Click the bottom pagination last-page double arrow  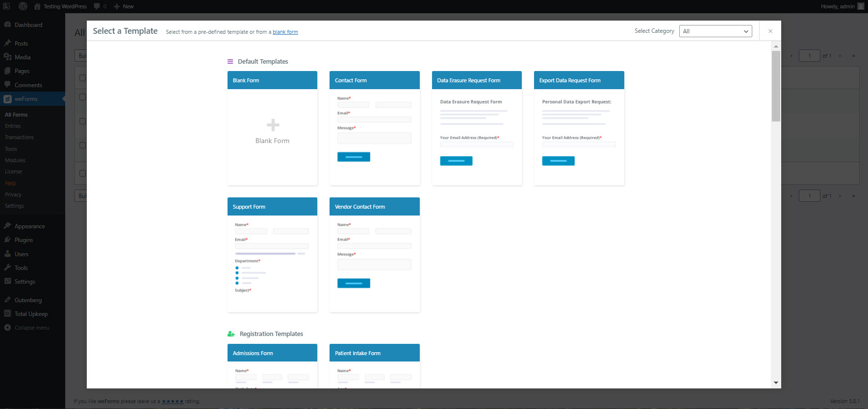(x=854, y=196)
